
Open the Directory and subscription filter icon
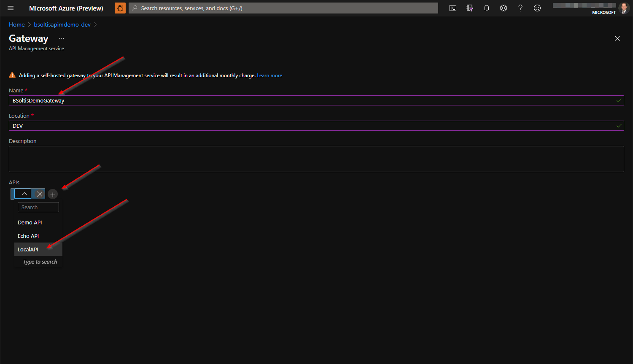[470, 8]
